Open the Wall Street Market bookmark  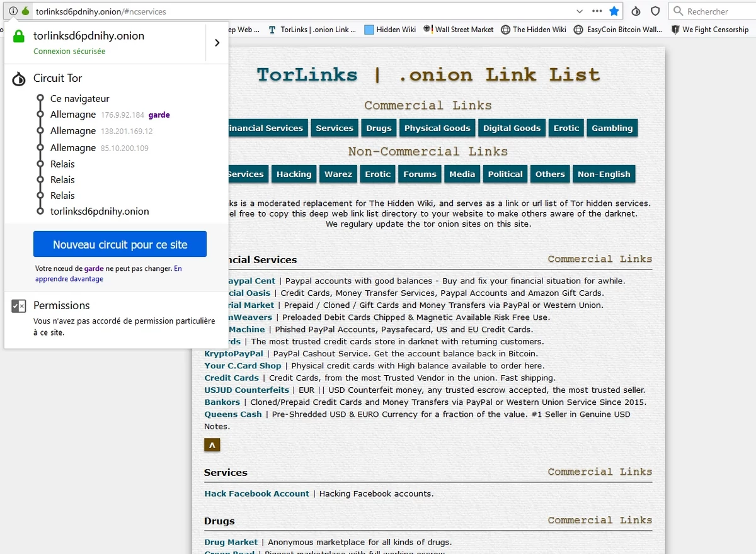click(459, 30)
